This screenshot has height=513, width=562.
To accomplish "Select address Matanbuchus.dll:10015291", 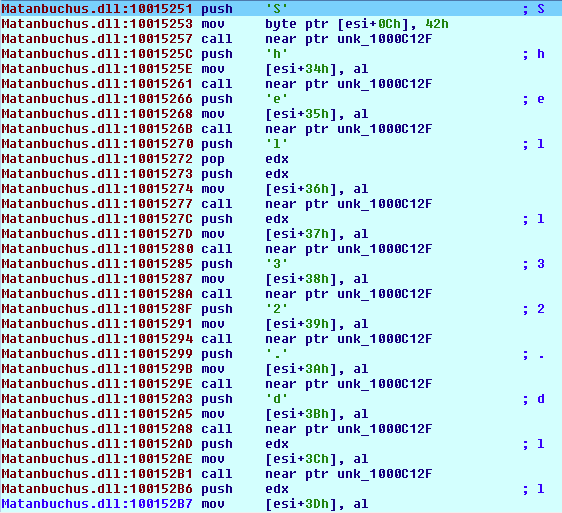I will click(x=97, y=324).
